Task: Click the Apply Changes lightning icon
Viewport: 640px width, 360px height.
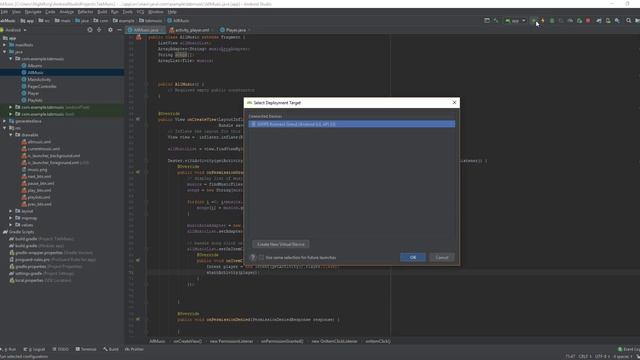Action: pyautogui.click(x=543, y=20)
